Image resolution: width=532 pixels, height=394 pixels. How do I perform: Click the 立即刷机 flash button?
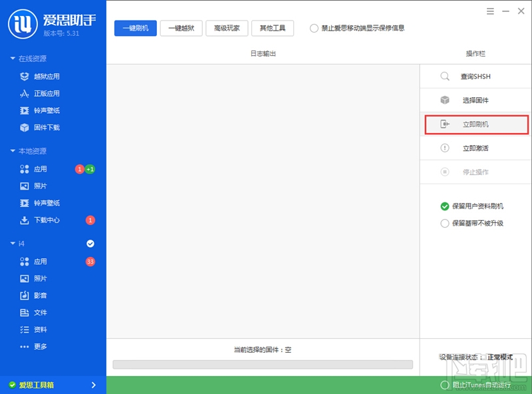[x=473, y=124]
